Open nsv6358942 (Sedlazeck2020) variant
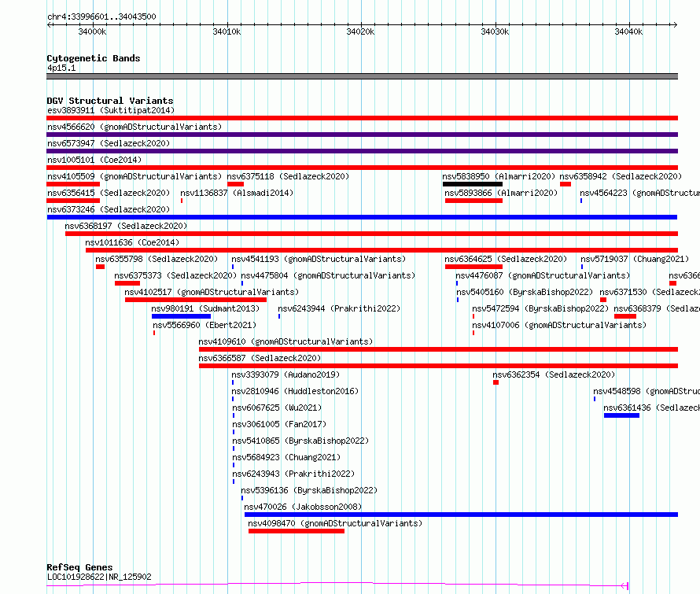700x594 pixels. tap(621, 176)
